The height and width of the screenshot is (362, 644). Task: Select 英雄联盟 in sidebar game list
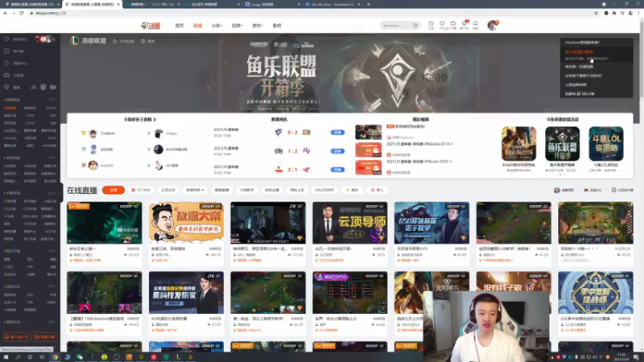(10, 108)
